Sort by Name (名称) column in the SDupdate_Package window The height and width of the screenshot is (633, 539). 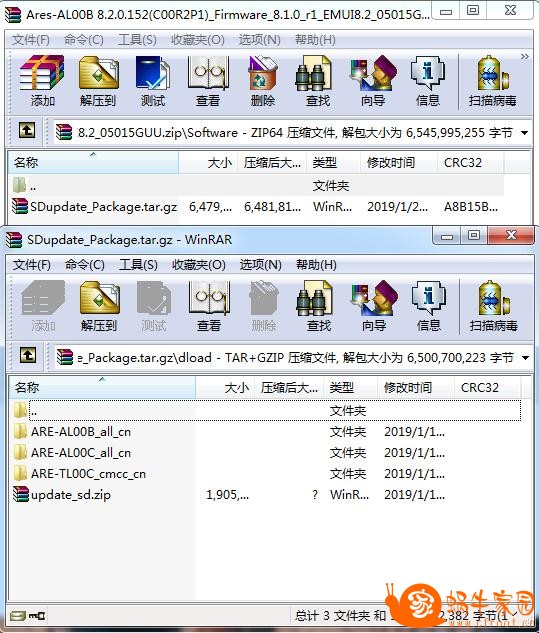pyautogui.click(x=102, y=388)
